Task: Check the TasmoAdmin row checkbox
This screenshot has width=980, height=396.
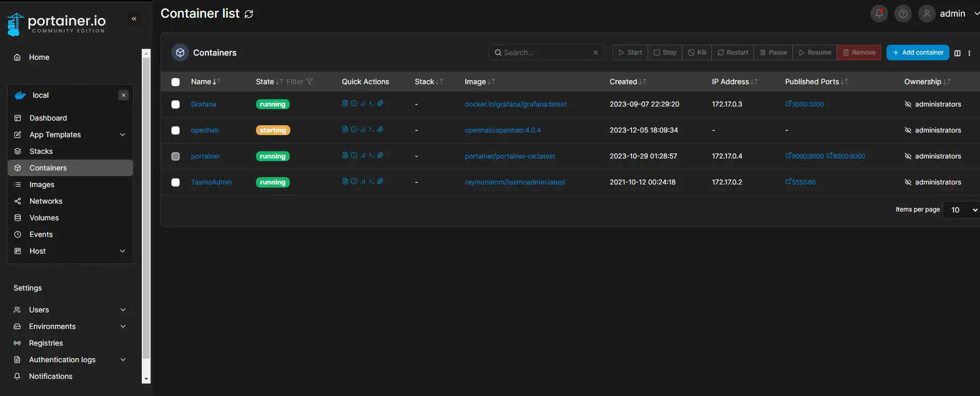Action: (176, 182)
